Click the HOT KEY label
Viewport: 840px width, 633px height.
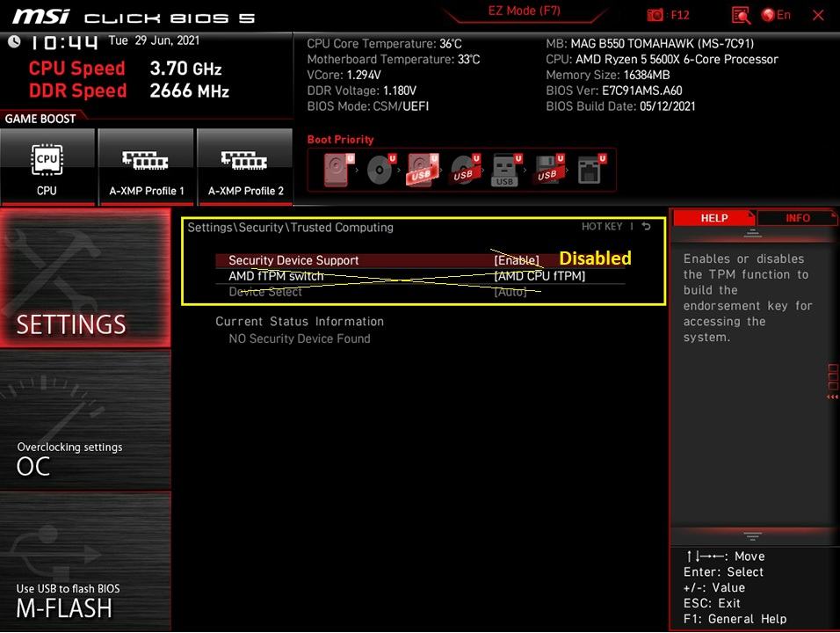click(x=602, y=227)
